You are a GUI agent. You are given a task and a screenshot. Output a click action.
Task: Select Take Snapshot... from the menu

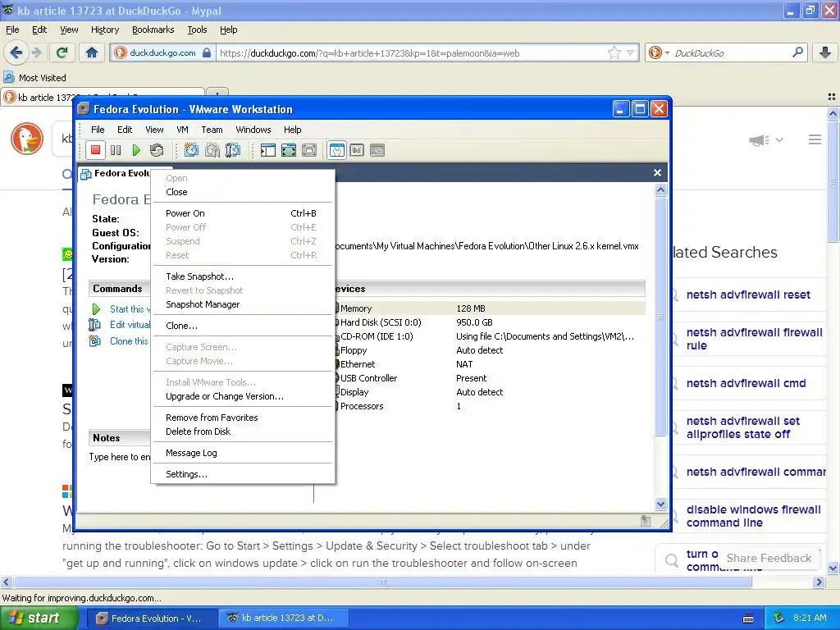tap(242, 276)
